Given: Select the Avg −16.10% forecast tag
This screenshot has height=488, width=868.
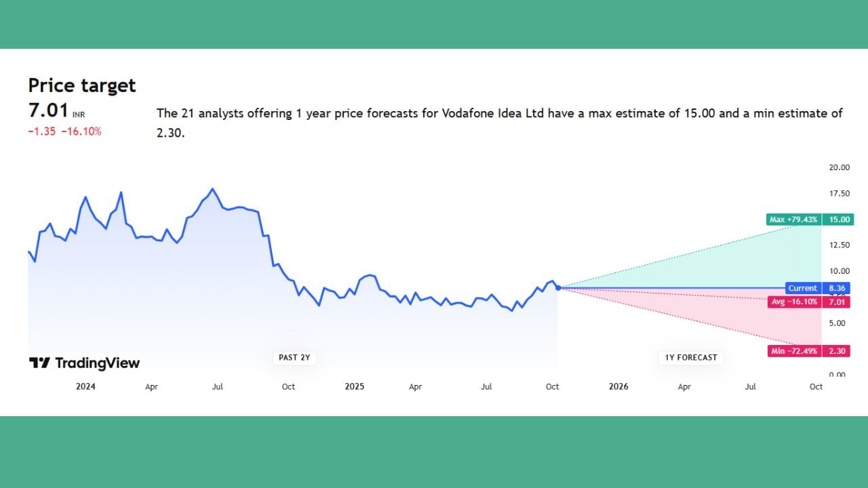Looking at the screenshot, I should 793,302.
